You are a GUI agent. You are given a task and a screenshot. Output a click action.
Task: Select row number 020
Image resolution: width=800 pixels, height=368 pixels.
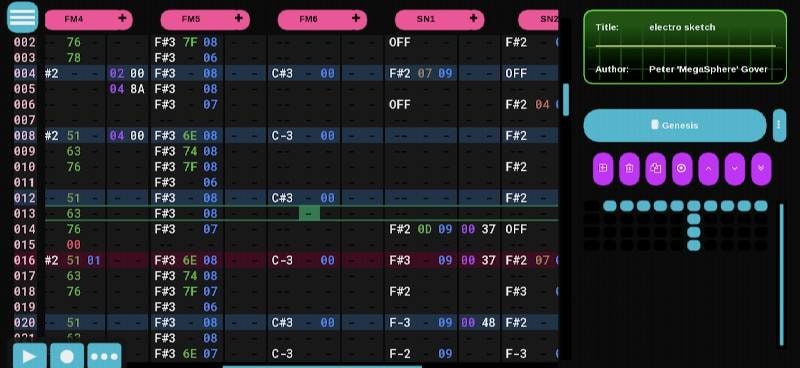24,323
